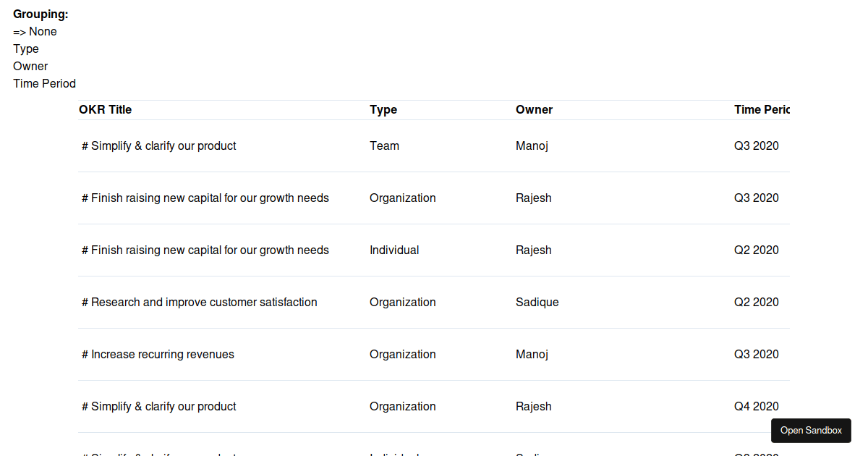868x456 pixels.
Task: Click the Individual type cell for Rajesh
Action: (x=394, y=250)
